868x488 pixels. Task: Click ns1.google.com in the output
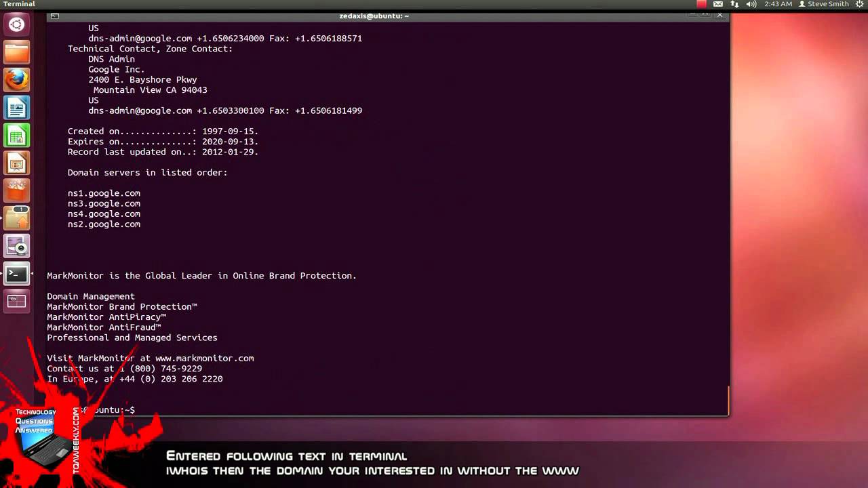[104, 193]
